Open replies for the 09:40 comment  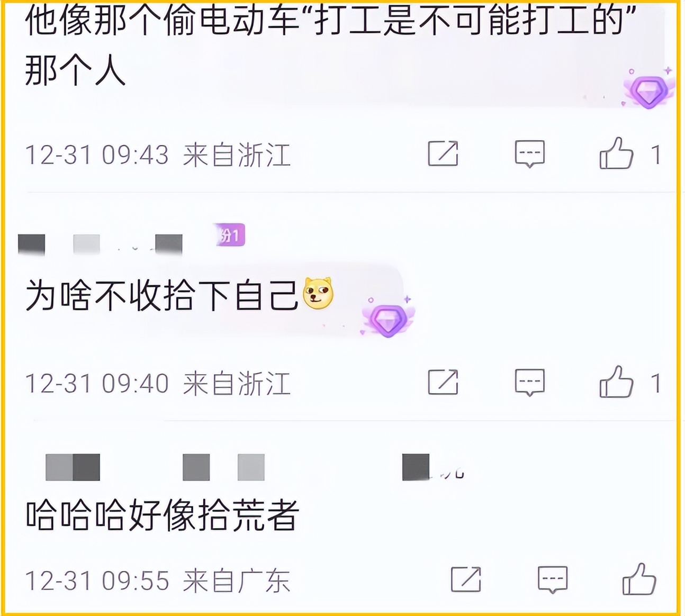point(530,382)
